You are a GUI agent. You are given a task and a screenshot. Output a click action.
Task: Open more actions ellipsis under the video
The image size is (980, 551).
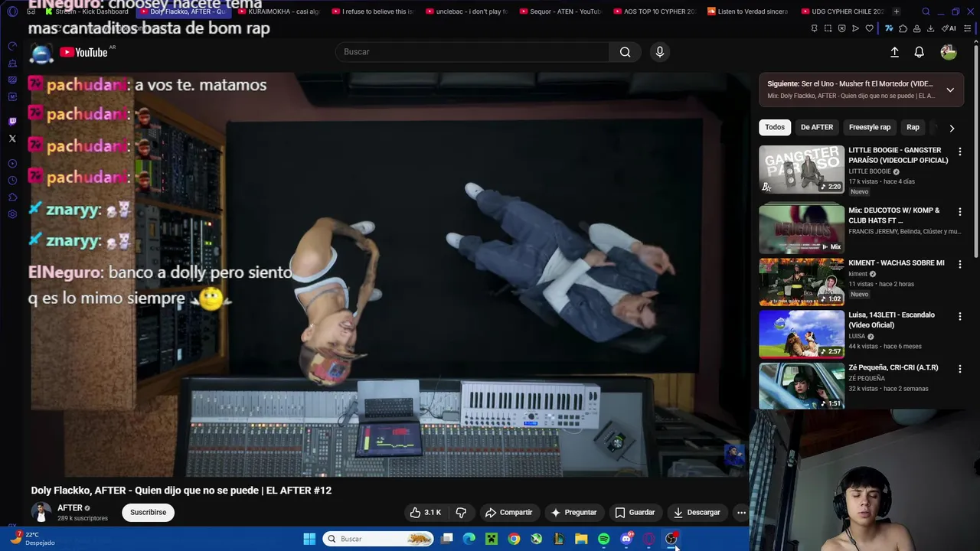741,513
